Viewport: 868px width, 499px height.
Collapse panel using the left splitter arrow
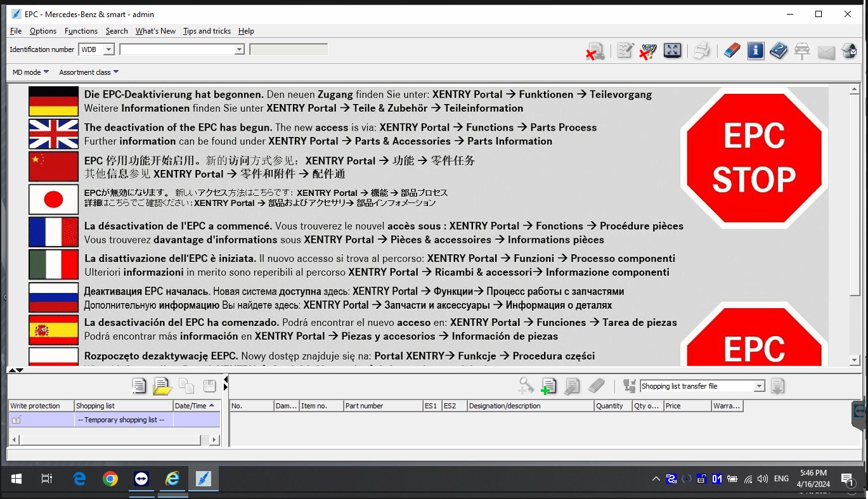point(226,380)
